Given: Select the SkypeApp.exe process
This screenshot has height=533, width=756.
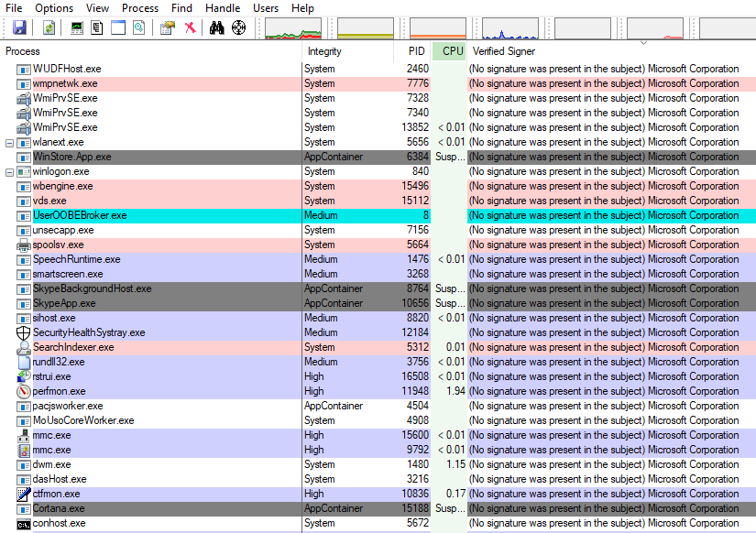Looking at the screenshot, I should click(x=378, y=304).
